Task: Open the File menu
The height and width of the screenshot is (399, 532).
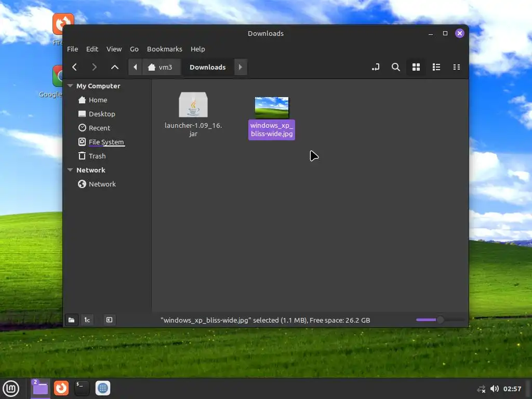Action: (72, 49)
